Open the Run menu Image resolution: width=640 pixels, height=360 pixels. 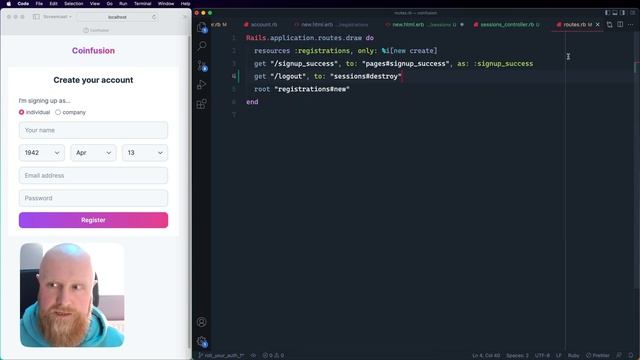123,4
